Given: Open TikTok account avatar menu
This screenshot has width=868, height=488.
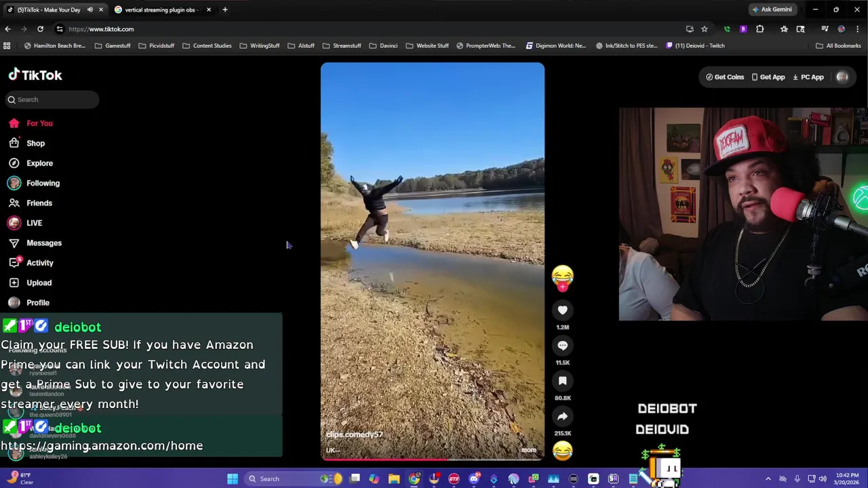Looking at the screenshot, I should coord(842,77).
